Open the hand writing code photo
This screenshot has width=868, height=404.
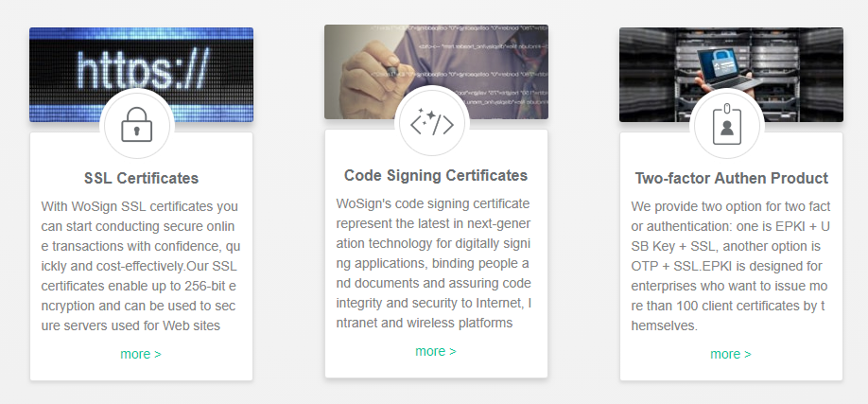pos(436,72)
